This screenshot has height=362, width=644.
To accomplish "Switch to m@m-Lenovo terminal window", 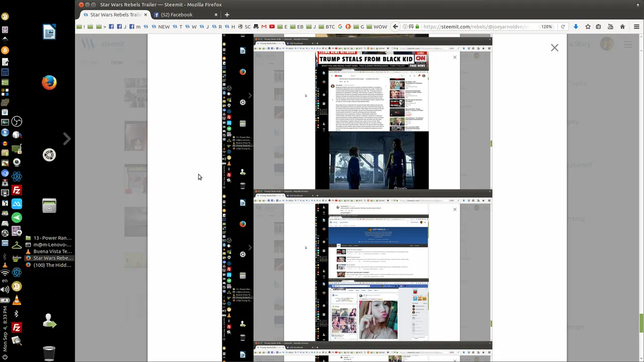I will [x=48, y=245].
